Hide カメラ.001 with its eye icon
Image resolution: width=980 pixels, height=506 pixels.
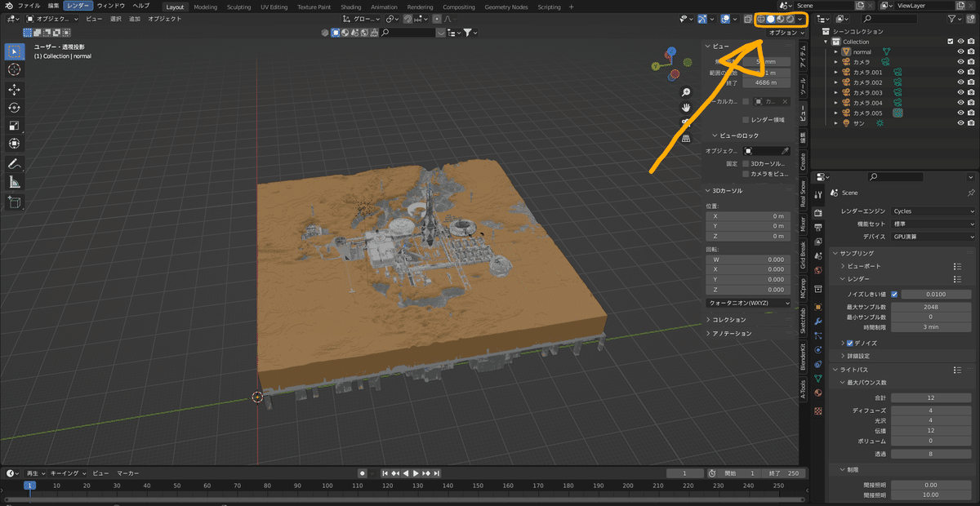tap(960, 73)
